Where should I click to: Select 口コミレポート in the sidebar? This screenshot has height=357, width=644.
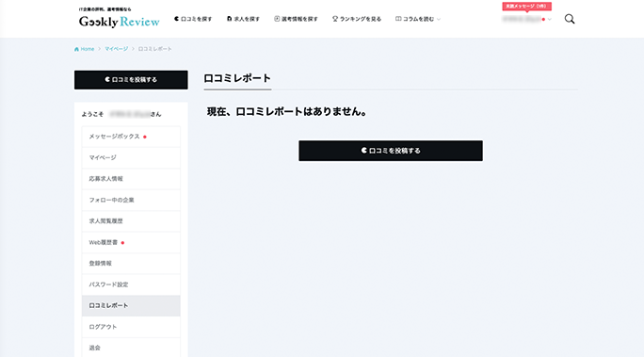tap(131, 305)
